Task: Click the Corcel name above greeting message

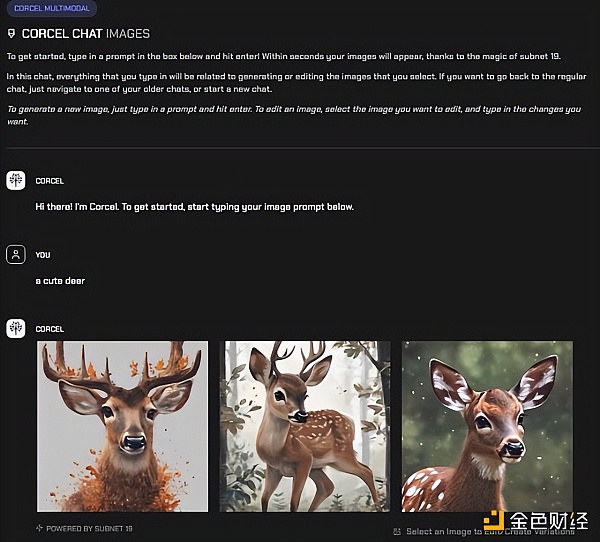Action: pos(50,181)
